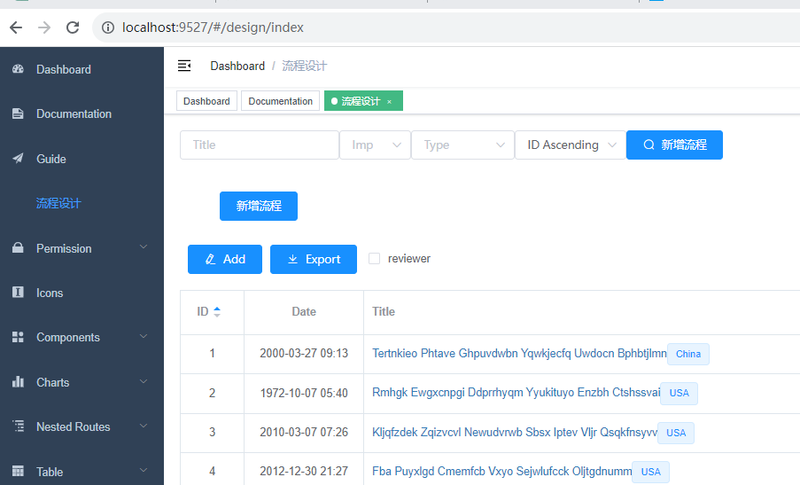Sort by ID using sort caret

(x=217, y=312)
